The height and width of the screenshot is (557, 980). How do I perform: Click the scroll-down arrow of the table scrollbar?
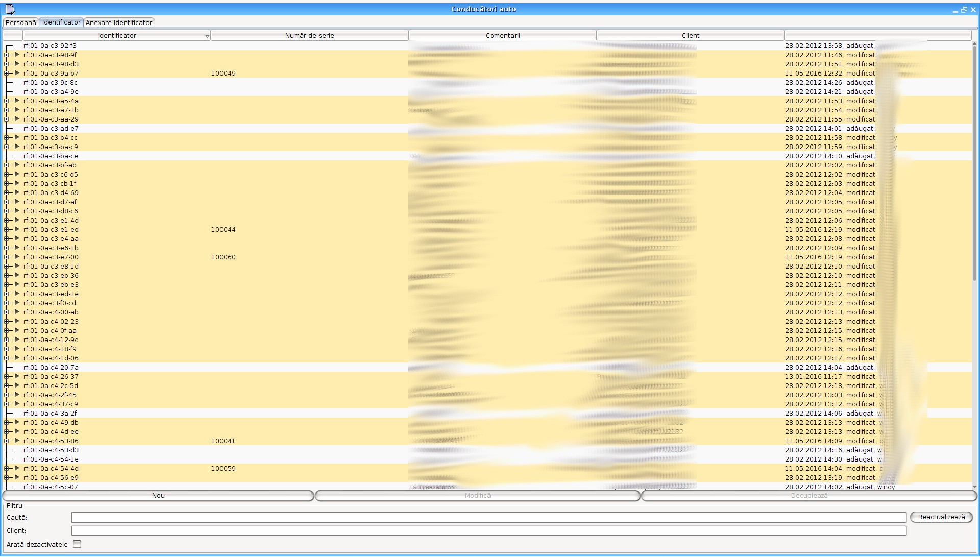975,487
